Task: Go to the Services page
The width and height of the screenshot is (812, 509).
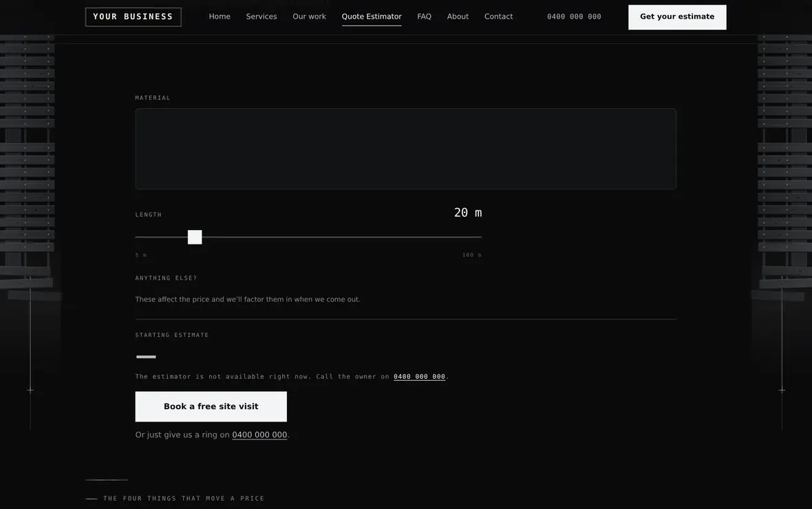Action: [x=261, y=17]
